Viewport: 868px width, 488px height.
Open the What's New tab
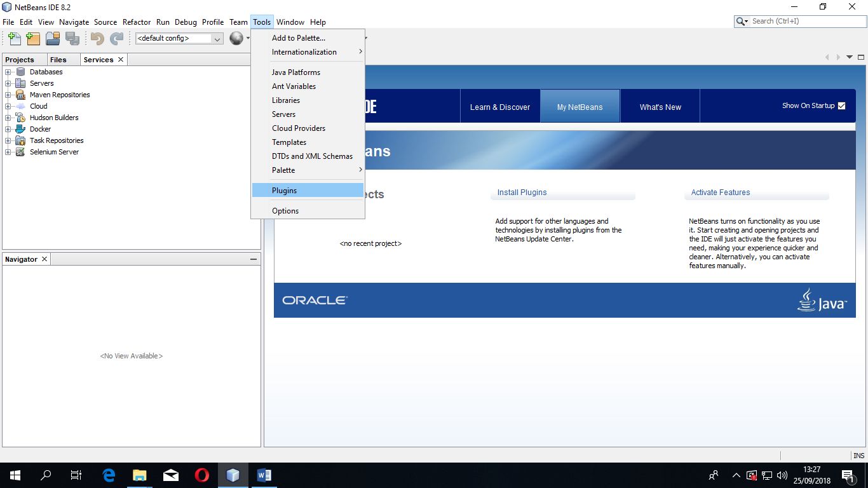point(660,107)
